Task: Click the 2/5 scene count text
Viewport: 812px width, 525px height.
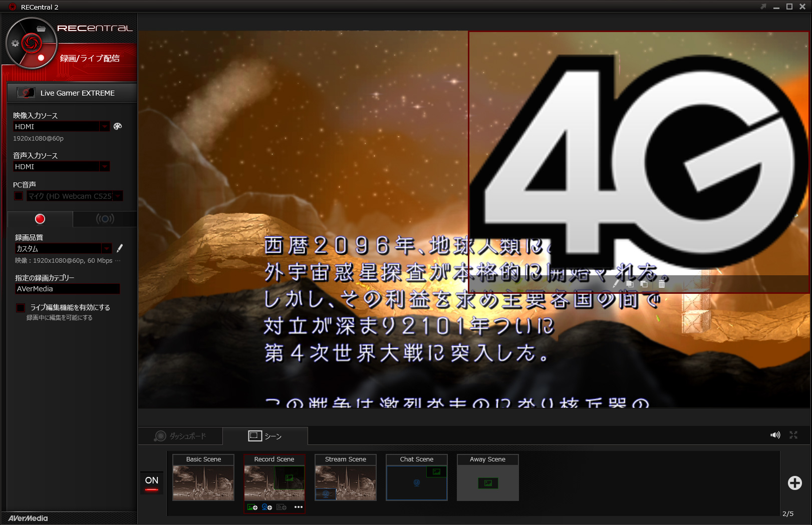Action: [788, 513]
